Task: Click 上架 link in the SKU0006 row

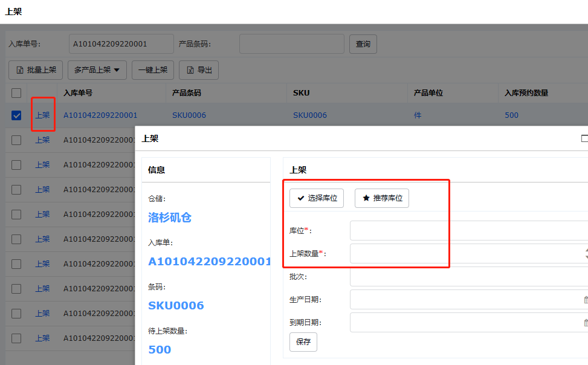Action: pos(42,115)
